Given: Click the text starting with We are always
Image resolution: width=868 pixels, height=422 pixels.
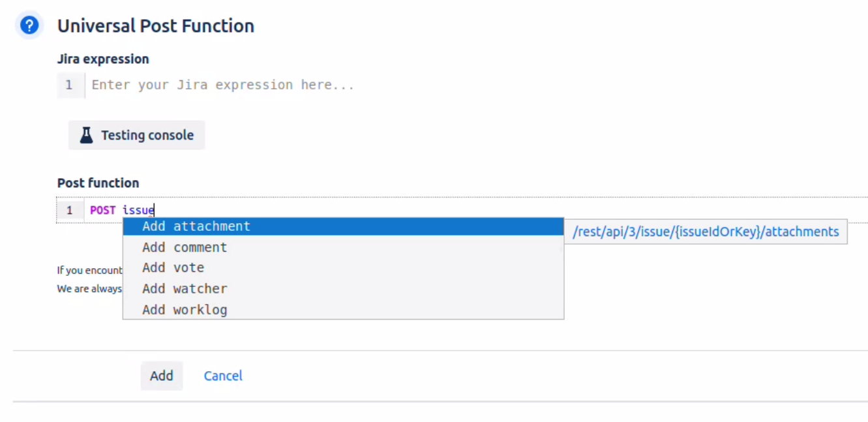Looking at the screenshot, I should (x=89, y=288).
